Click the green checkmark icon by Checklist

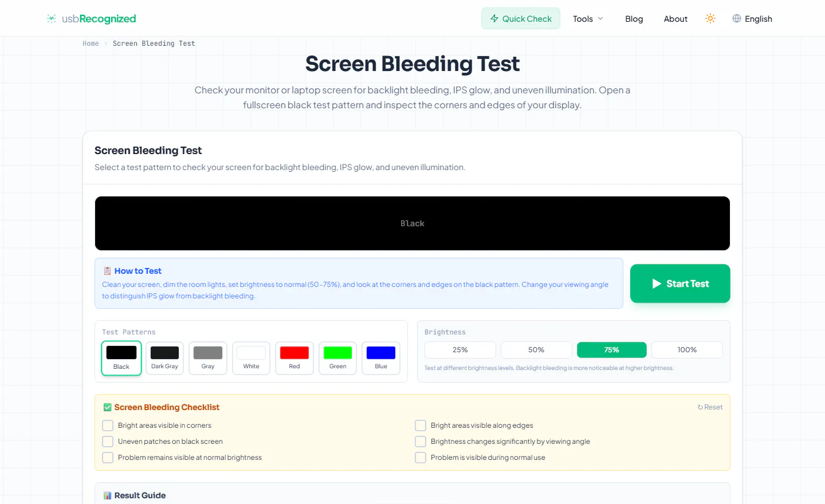[x=107, y=407]
